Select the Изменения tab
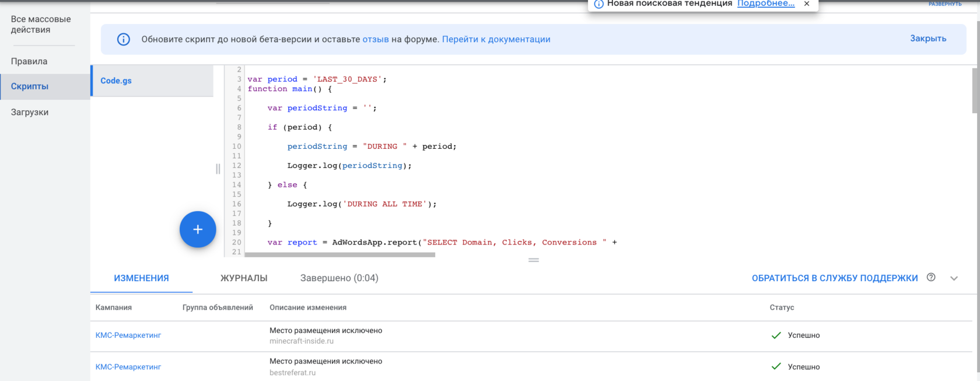The image size is (980, 381). pyautogui.click(x=141, y=278)
